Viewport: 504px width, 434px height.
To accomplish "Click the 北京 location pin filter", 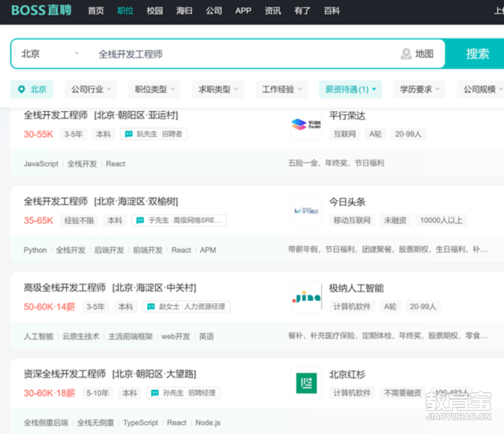I will pyautogui.click(x=32, y=89).
